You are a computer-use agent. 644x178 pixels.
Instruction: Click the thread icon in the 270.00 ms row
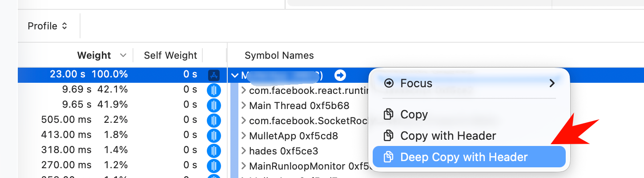(214, 166)
